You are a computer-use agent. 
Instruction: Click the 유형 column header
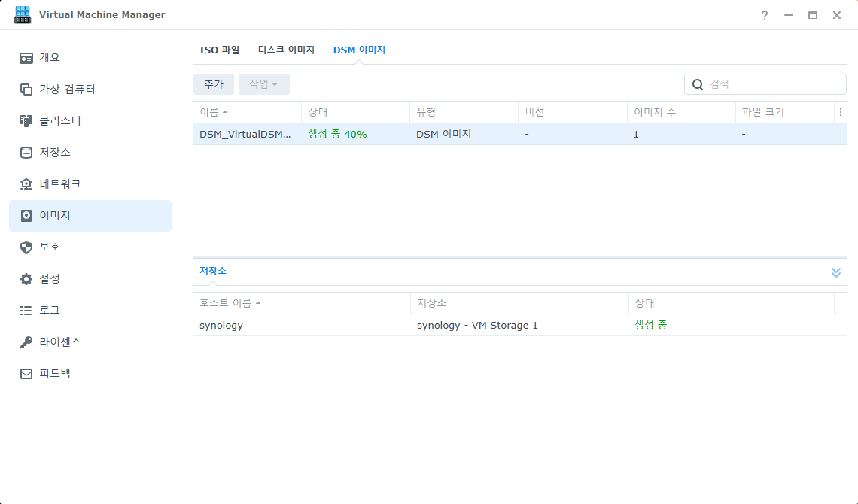click(x=464, y=112)
